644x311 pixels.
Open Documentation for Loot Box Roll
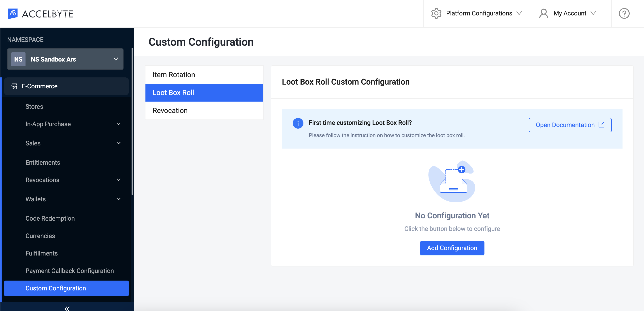(570, 125)
